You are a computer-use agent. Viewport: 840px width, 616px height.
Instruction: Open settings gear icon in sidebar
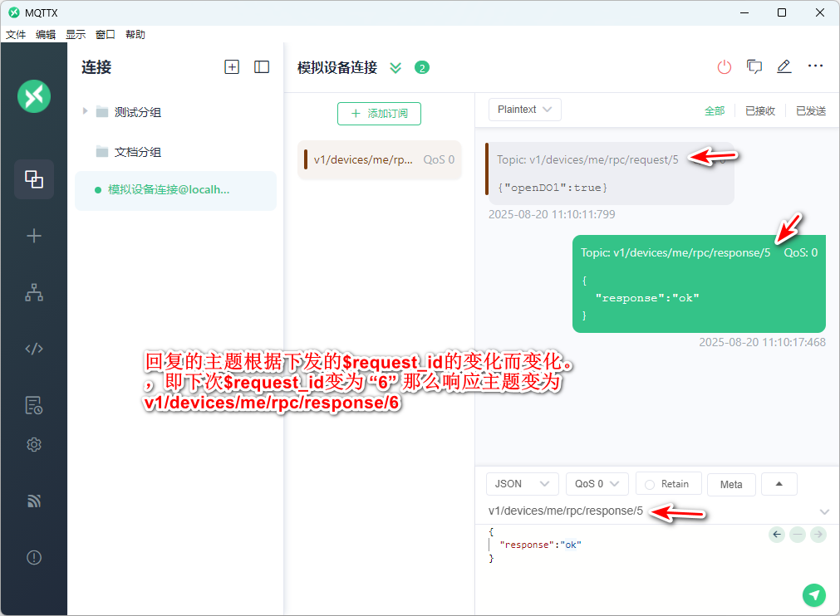pos(34,445)
